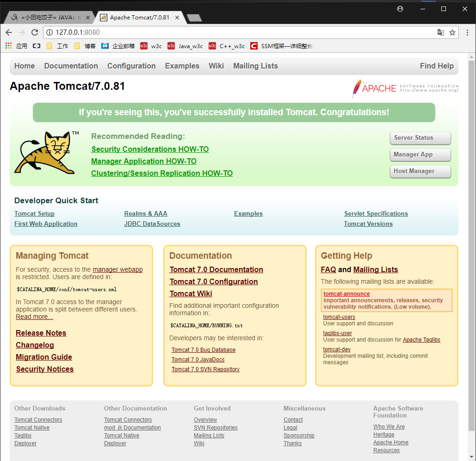This screenshot has height=461, width=476.
Task: Open a new browser tab
Action: (194, 18)
